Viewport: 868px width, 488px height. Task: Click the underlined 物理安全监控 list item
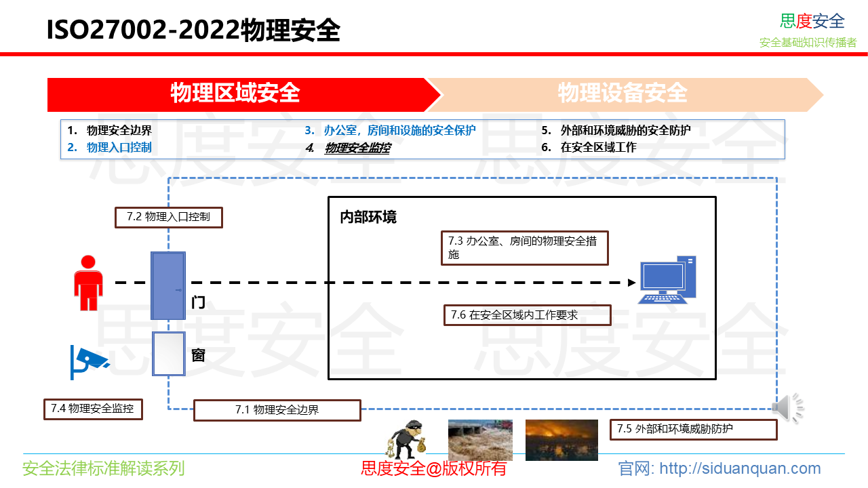(357, 148)
